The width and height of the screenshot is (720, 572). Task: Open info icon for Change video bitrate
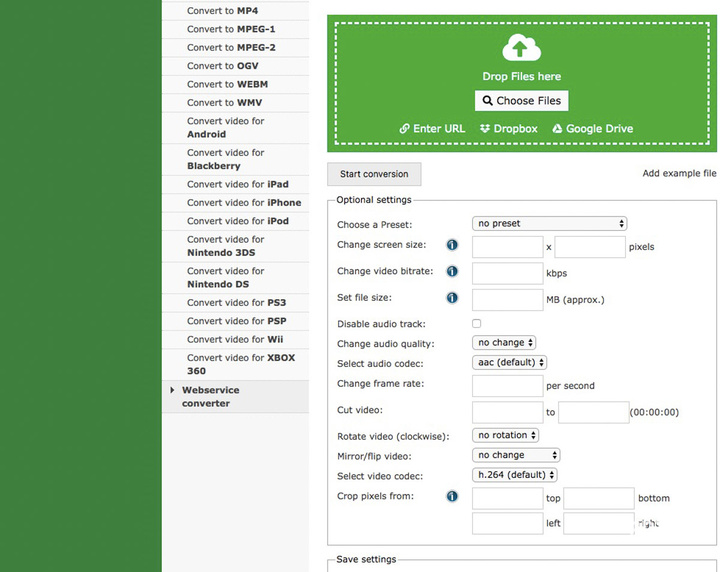pyautogui.click(x=452, y=271)
